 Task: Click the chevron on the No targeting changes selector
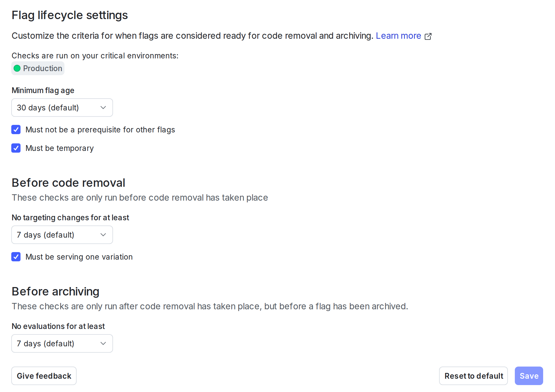[x=103, y=235]
